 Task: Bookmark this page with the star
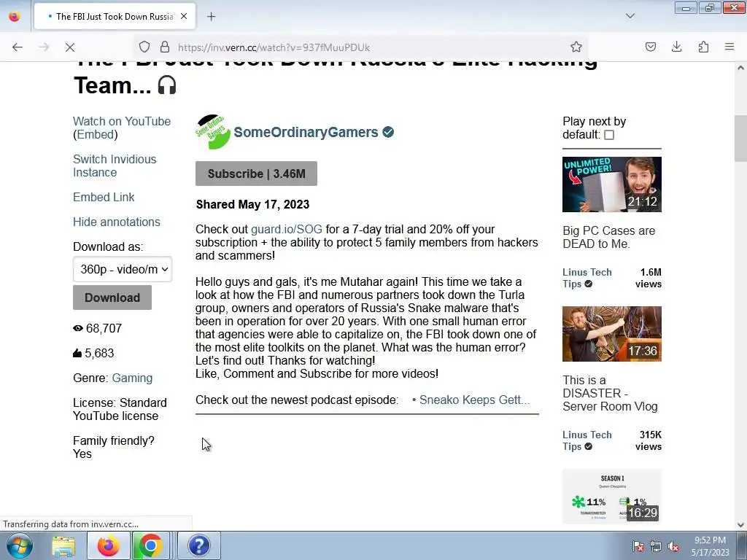coord(576,47)
